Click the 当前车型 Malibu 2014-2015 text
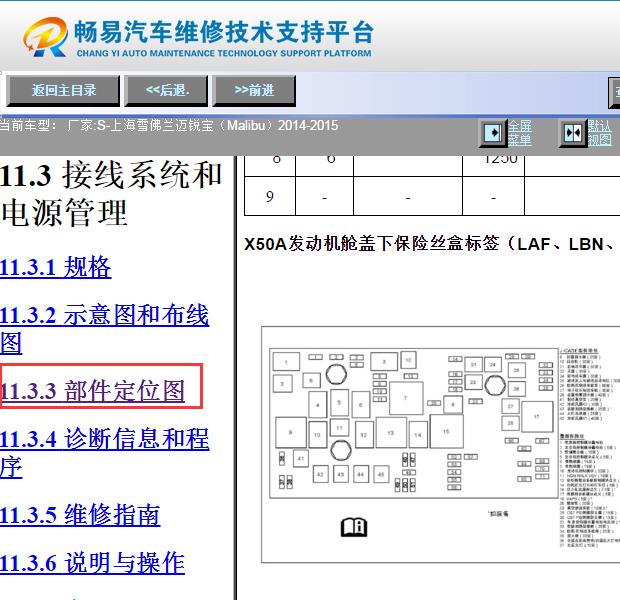Viewport: 620px width, 600px height. pyautogui.click(x=169, y=126)
